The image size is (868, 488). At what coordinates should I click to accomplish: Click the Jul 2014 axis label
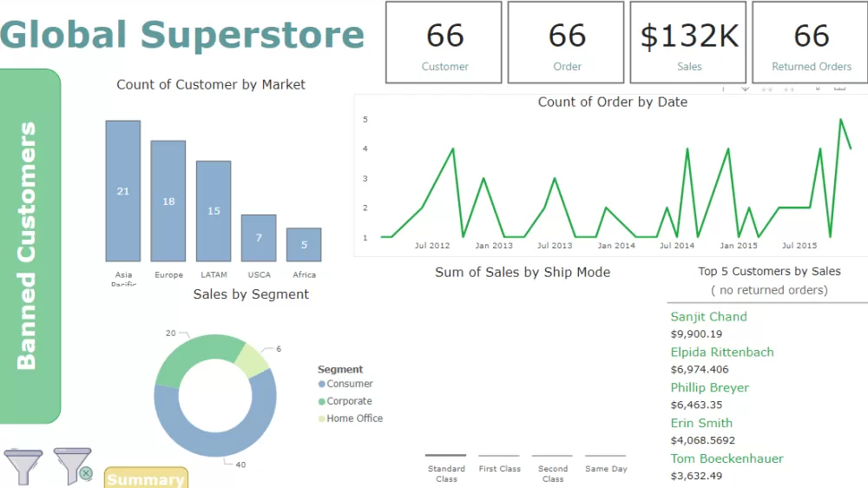676,246
